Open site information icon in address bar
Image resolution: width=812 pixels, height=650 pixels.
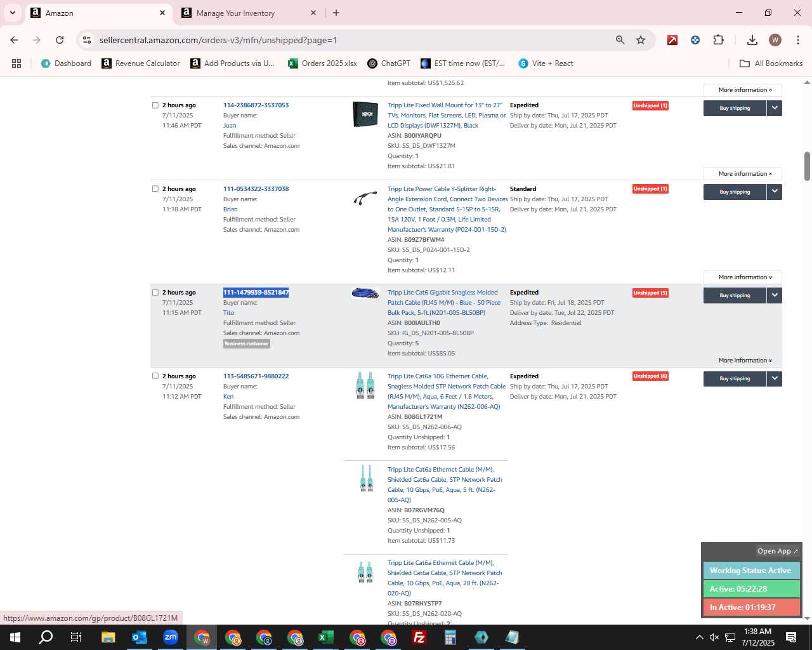pyautogui.click(x=87, y=40)
